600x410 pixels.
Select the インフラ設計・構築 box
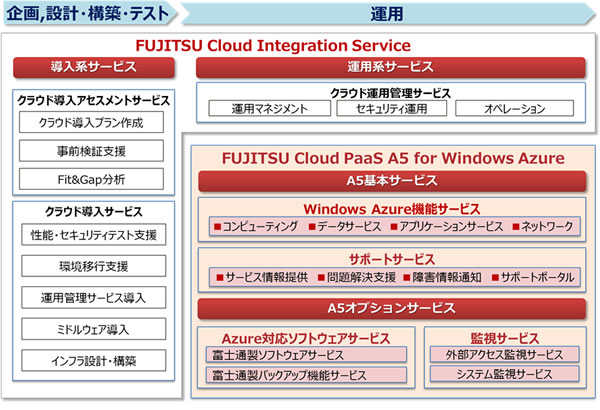[x=94, y=360]
